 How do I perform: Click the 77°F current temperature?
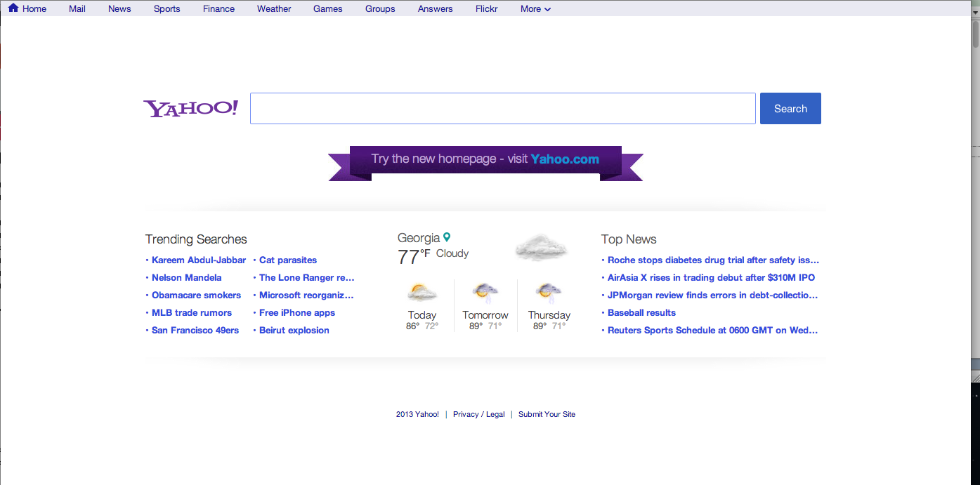click(414, 257)
